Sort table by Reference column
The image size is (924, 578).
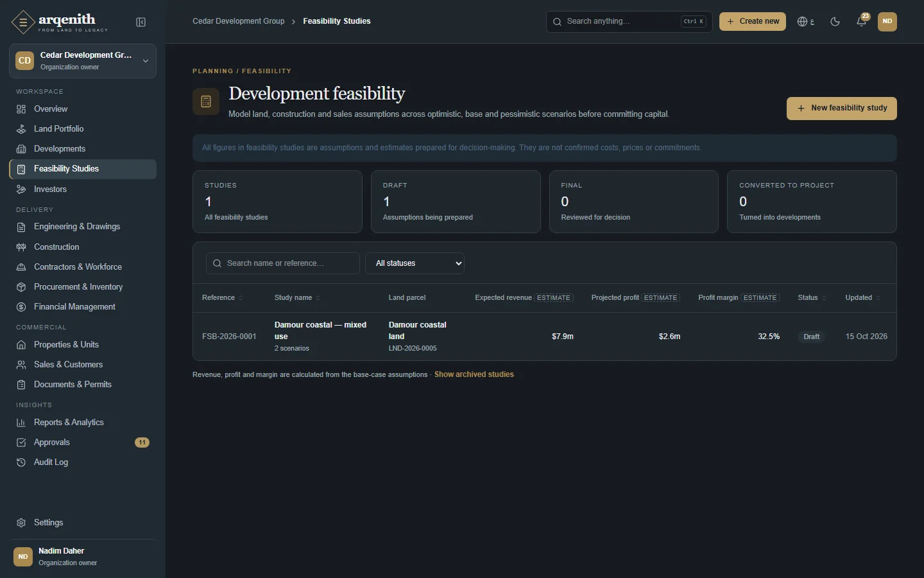(x=223, y=298)
